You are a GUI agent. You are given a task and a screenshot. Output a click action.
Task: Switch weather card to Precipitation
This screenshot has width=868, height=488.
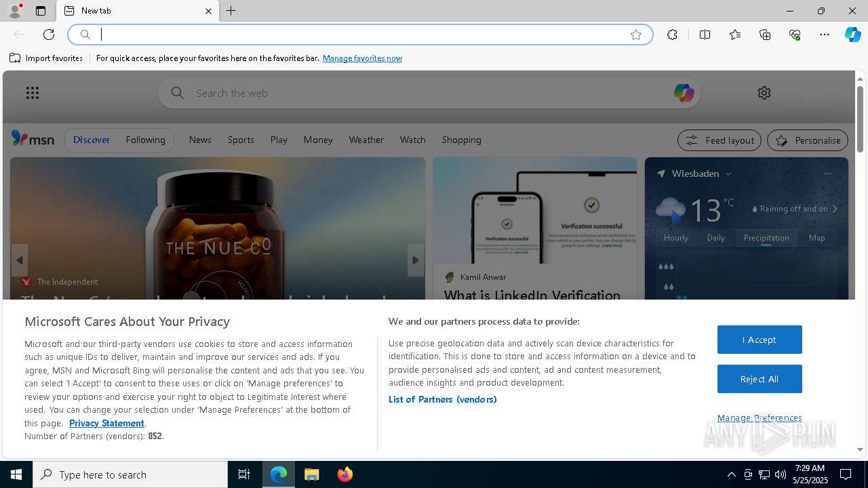[766, 238]
